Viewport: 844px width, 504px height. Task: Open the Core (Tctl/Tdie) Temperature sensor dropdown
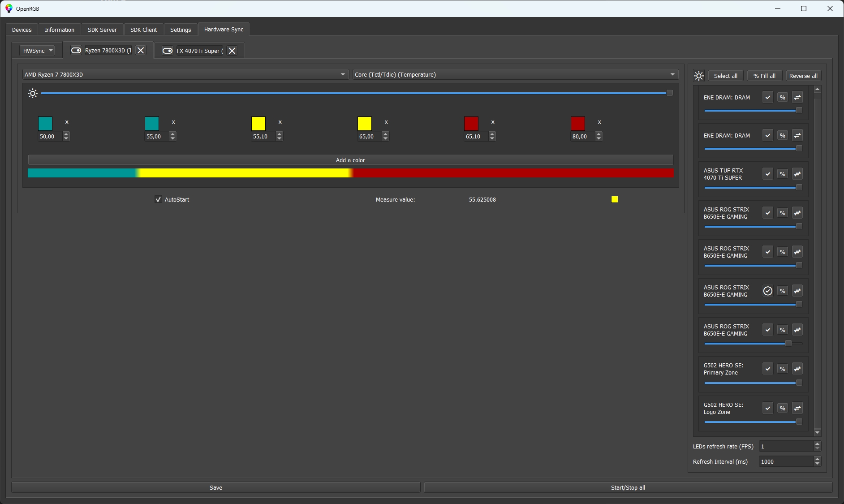516,74
